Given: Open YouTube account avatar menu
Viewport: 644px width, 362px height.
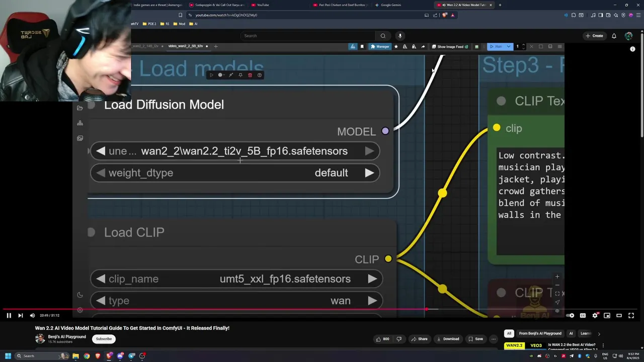Looking at the screenshot, I should pyautogui.click(x=628, y=36).
